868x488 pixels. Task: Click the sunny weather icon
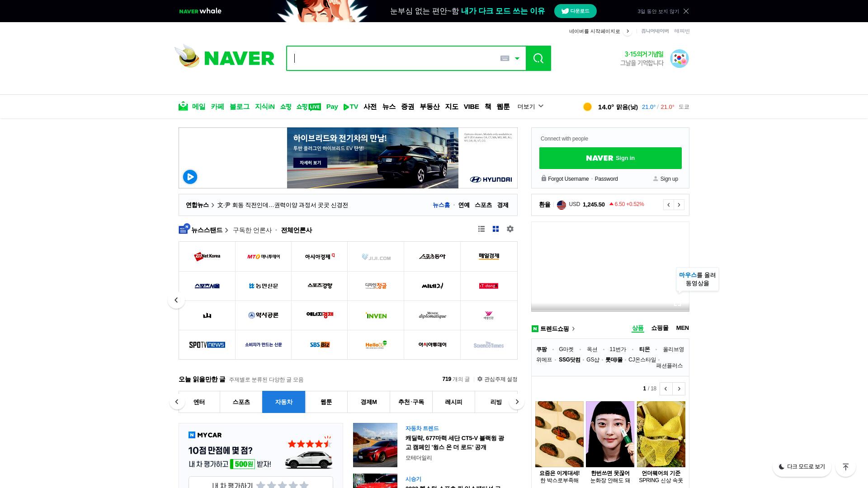587,107
